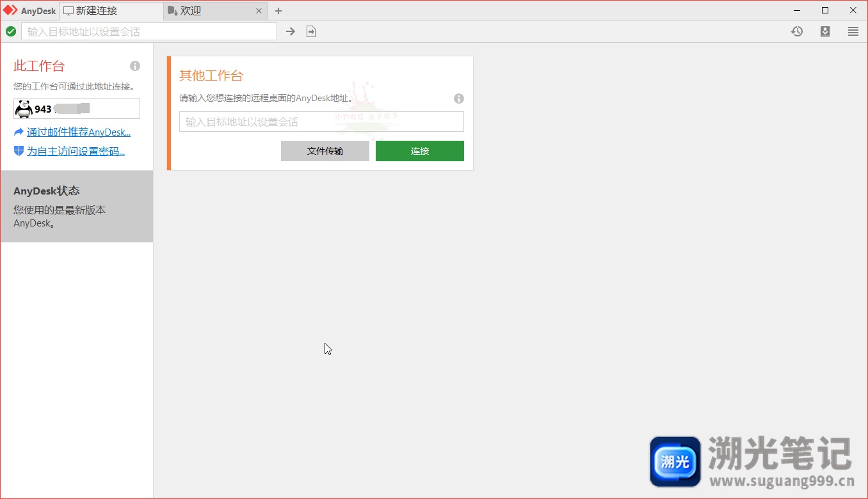The image size is (868, 499).
Task: Maximize the AnyDesk window
Action: tap(825, 10)
